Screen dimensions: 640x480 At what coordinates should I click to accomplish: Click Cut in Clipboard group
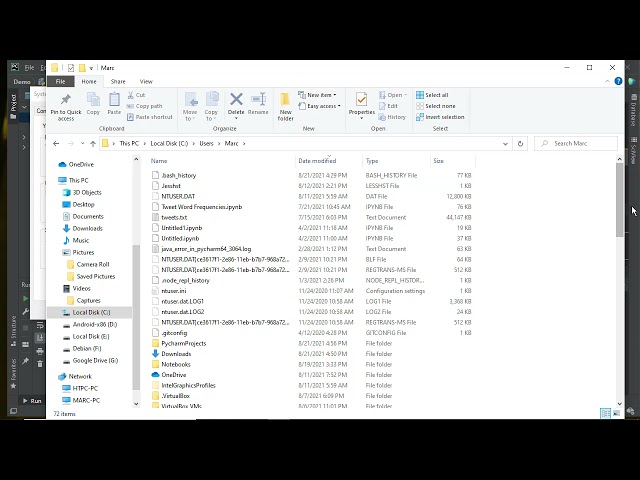coord(136,95)
